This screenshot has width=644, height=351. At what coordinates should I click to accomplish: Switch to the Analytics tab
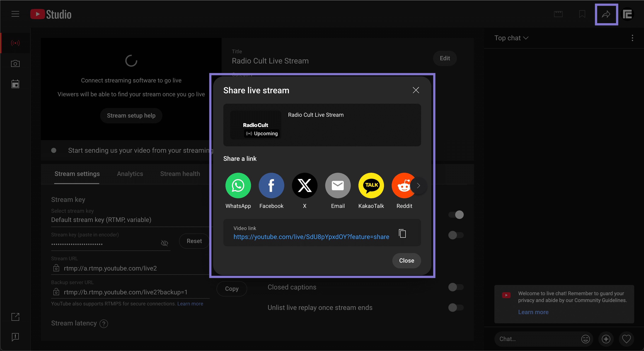[x=130, y=174]
